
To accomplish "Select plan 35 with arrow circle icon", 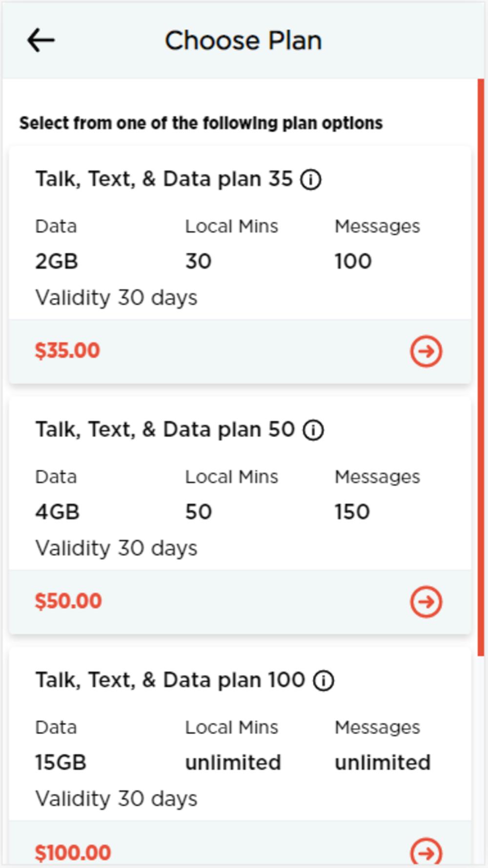I will pyautogui.click(x=426, y=351).
